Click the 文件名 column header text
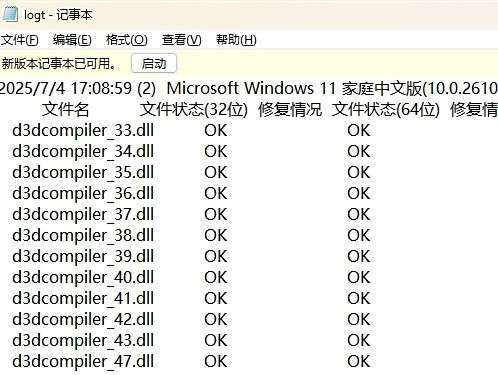The height and width of the screenshot is (375, 498). click(66, 109)
